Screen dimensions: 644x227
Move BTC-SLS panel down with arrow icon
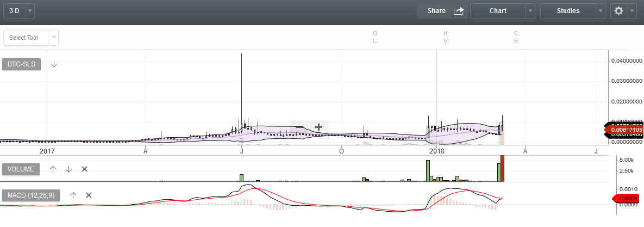[x=54, y=64]
